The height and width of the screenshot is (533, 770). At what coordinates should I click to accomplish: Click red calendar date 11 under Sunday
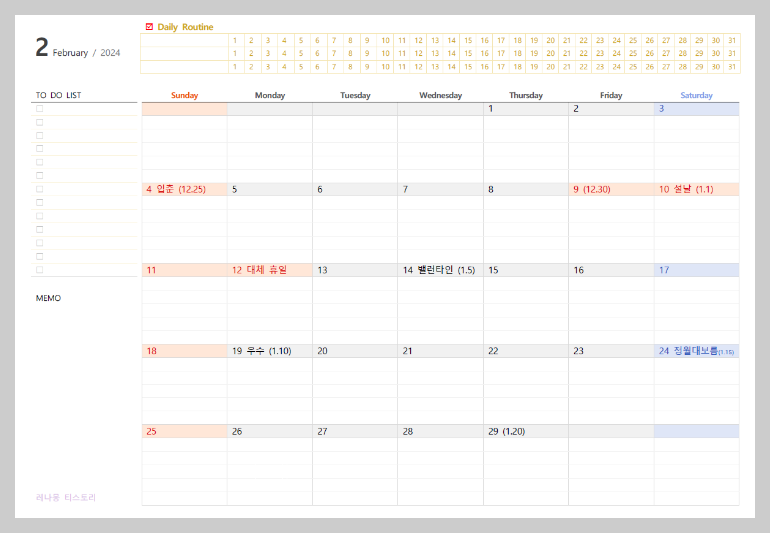point(151,270)
